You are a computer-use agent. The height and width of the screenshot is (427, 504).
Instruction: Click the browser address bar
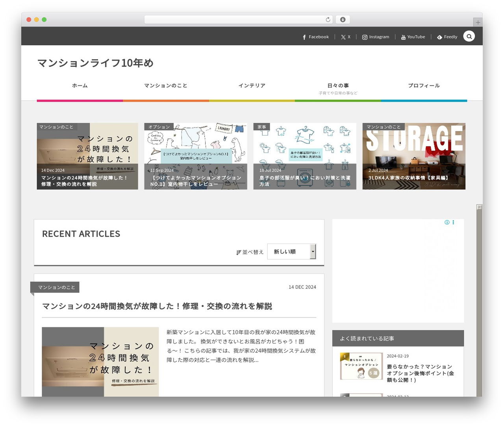(239, 20)
